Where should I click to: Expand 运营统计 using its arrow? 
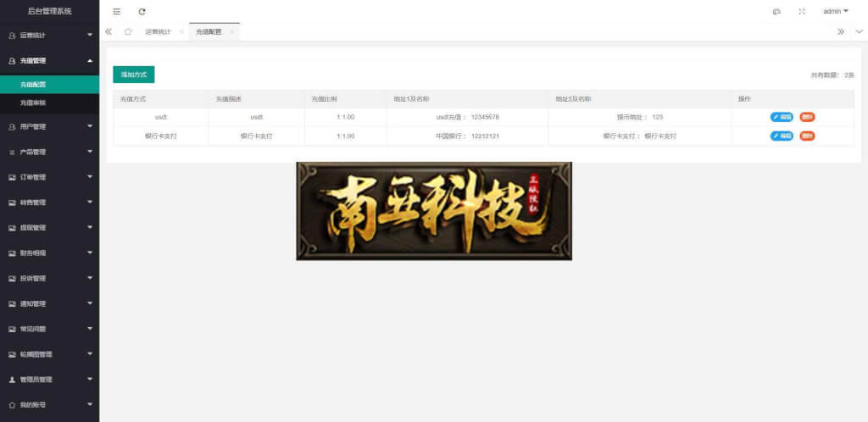pyautogui.click(x=90, y=36)
